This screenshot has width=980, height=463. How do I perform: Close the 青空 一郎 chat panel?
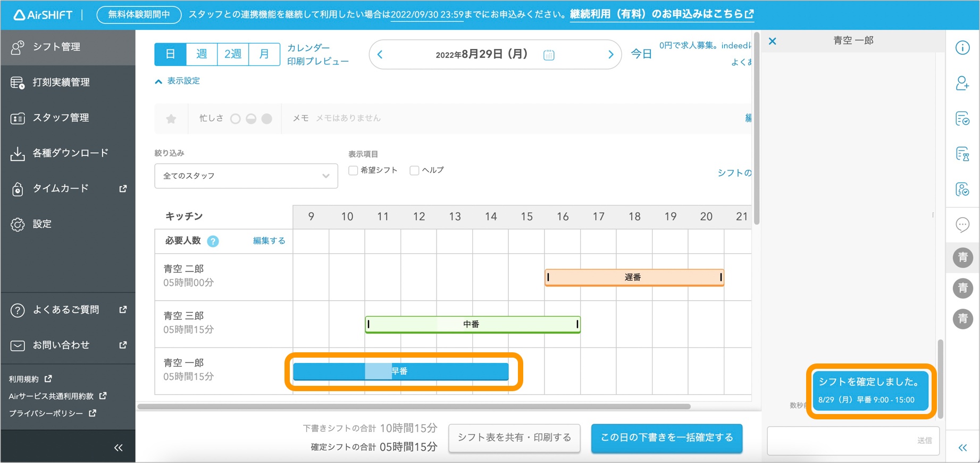point(773,41)
